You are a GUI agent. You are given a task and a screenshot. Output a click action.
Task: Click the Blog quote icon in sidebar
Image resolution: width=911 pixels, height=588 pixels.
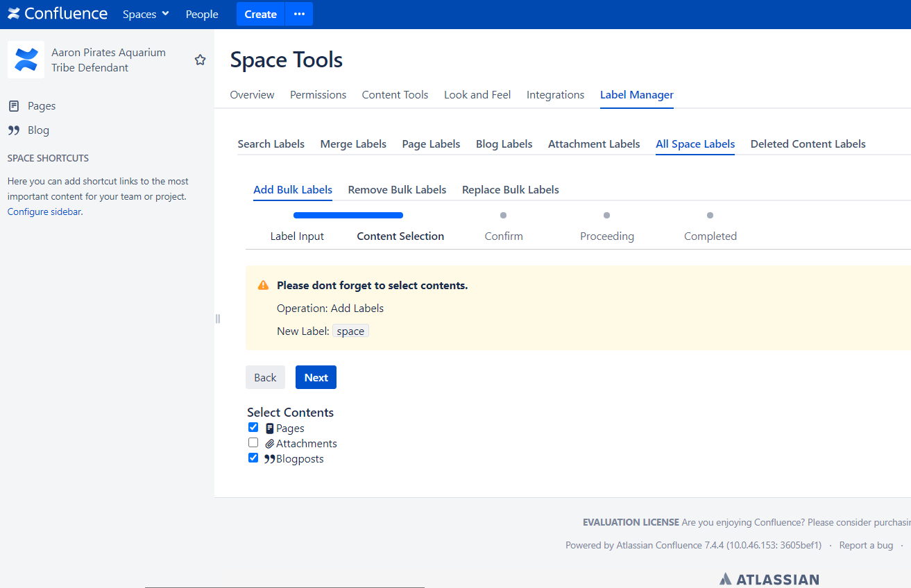coord(13,130)
